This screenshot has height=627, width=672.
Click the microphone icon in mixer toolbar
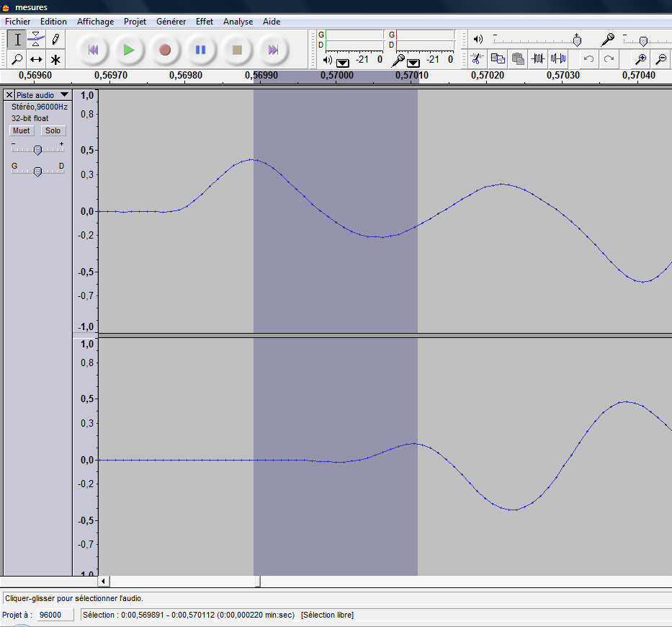coord(607,40)
